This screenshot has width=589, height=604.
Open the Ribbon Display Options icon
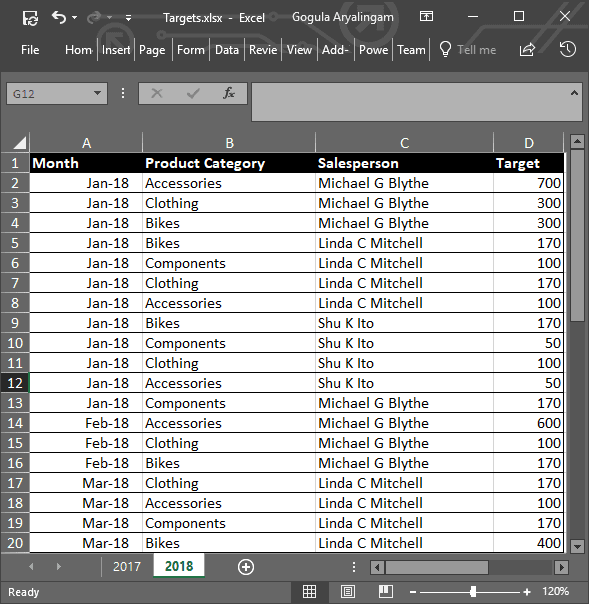(x=426, y=17)
